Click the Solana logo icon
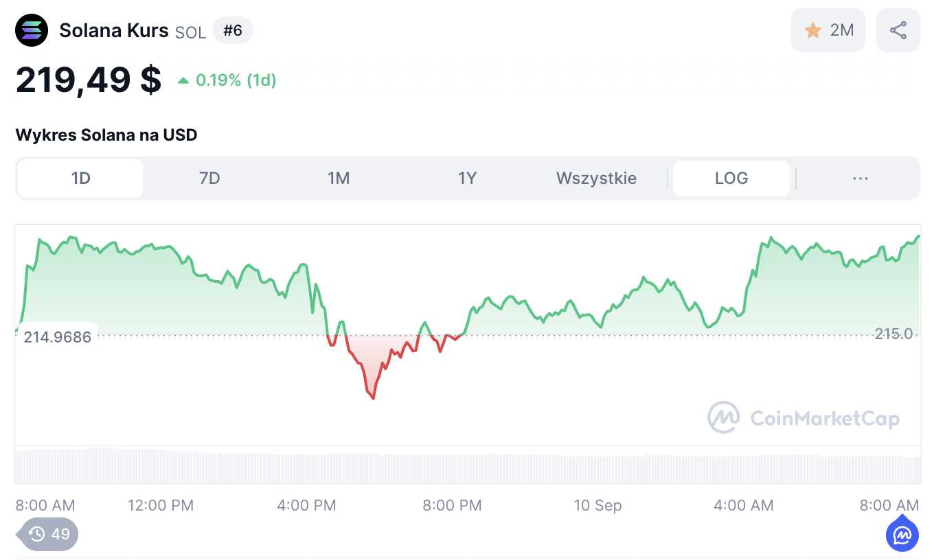934x560 pixels. point(32,31)
